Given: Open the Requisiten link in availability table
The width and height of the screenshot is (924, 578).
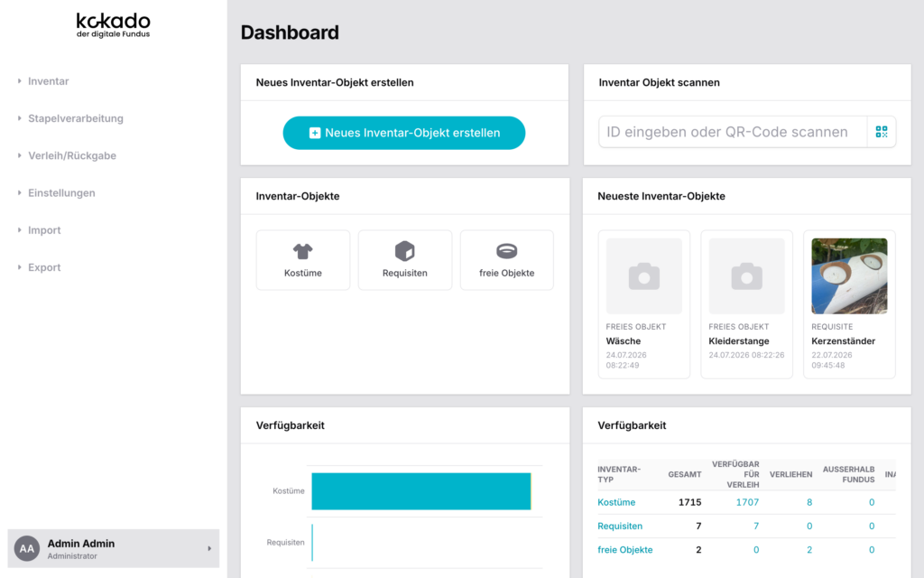Looking at the screenshot, I should (x=620, y=527).
